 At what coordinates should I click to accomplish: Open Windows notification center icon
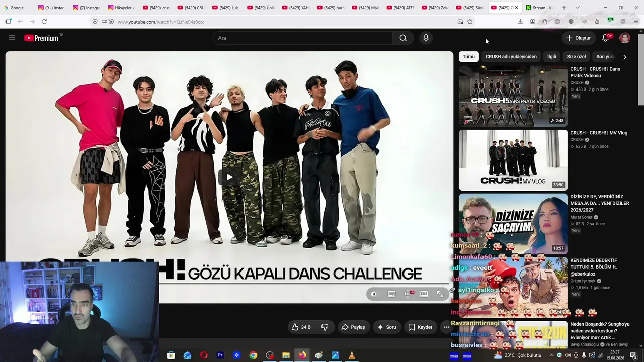[x=633, y=355]
